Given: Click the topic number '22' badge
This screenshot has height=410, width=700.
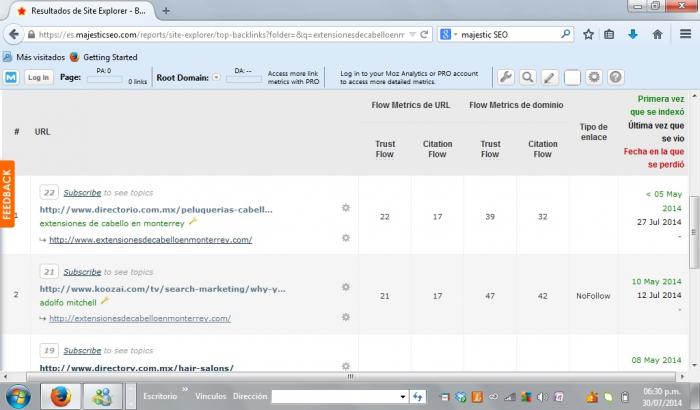Looking at the screenshot, I should tap(49, 192).
